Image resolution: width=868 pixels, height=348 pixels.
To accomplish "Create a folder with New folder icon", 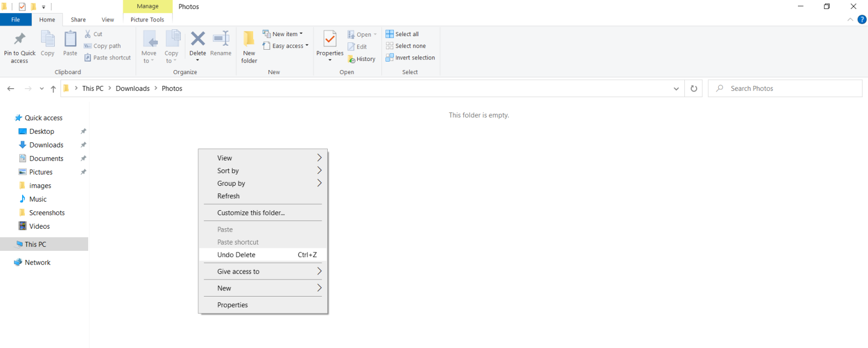I will (249, 39).
